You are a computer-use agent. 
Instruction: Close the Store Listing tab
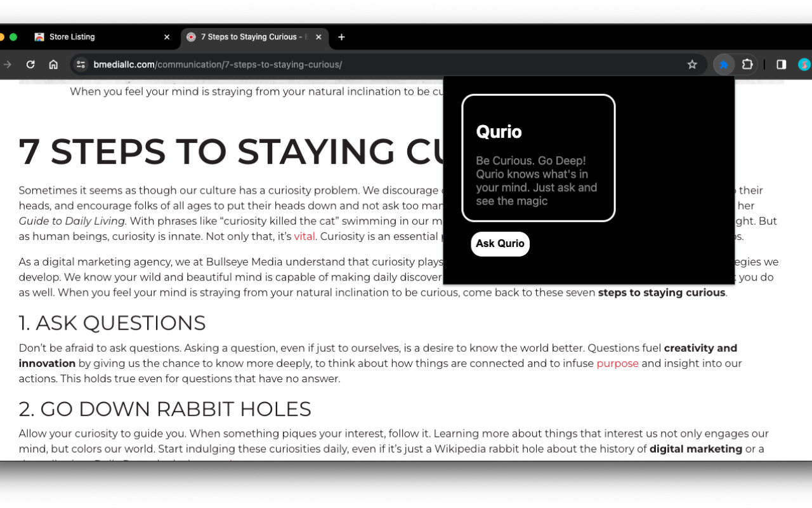pyautogui.click(x=167, y=37)
